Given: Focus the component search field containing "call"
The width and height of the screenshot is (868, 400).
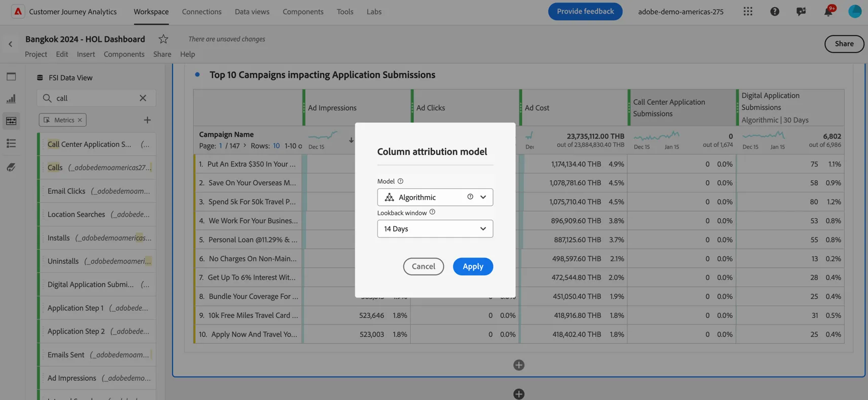Looking at the screenshot, I should [x=96, y=98].
